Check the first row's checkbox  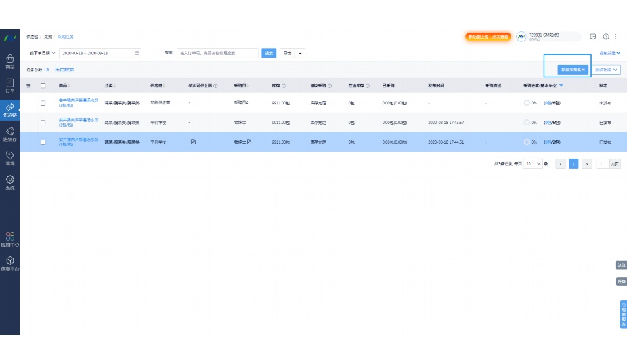point(43,103)
